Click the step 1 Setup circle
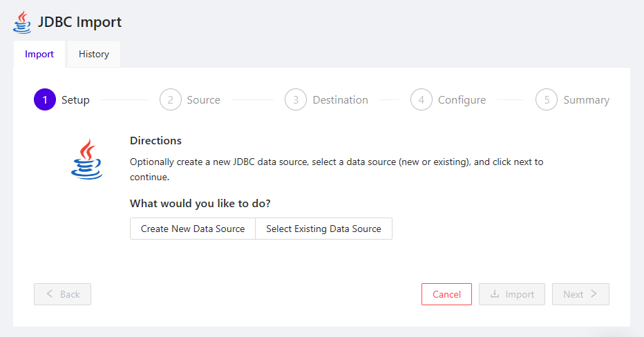The image size is (644, 337). (x=45, y=100)
